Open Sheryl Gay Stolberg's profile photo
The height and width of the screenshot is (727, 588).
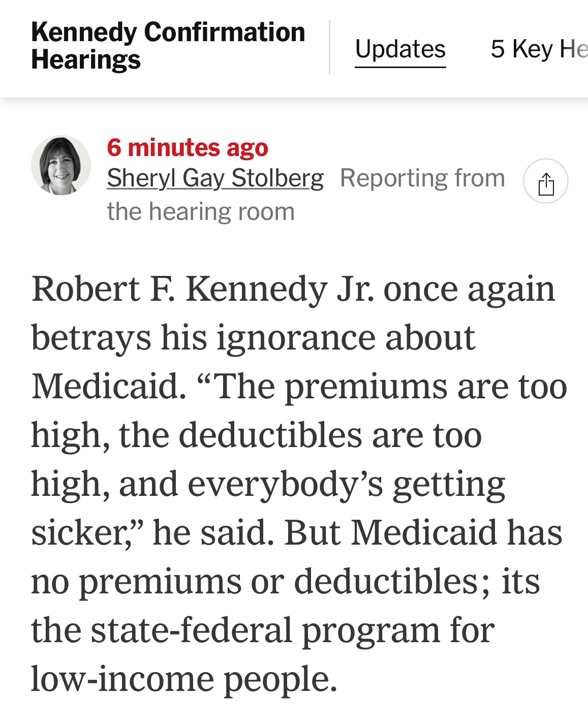61,166
